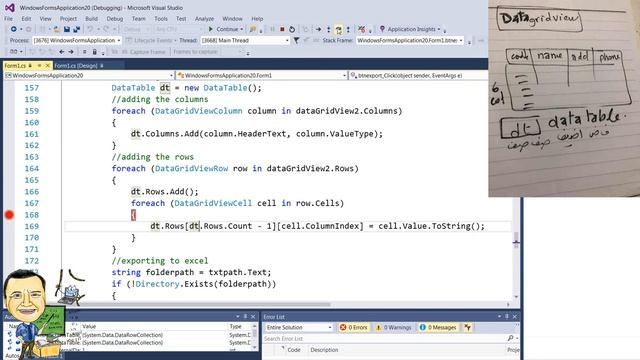This screenshot has height=360, width=640.
Task: Click the right arrow in the third toolbar row
Action: pyautogui.click(x=71, y=52)
